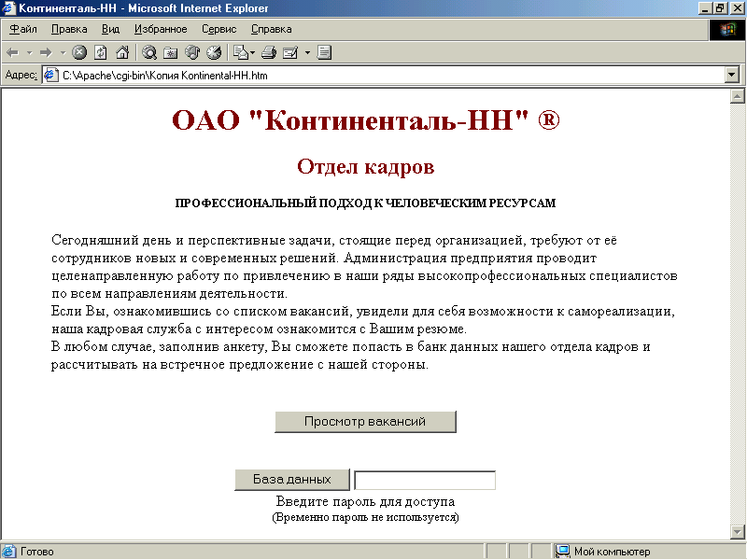747x560 pixels.
Task: Click the Edit page toolbar icon
Action: click(290, 52)
